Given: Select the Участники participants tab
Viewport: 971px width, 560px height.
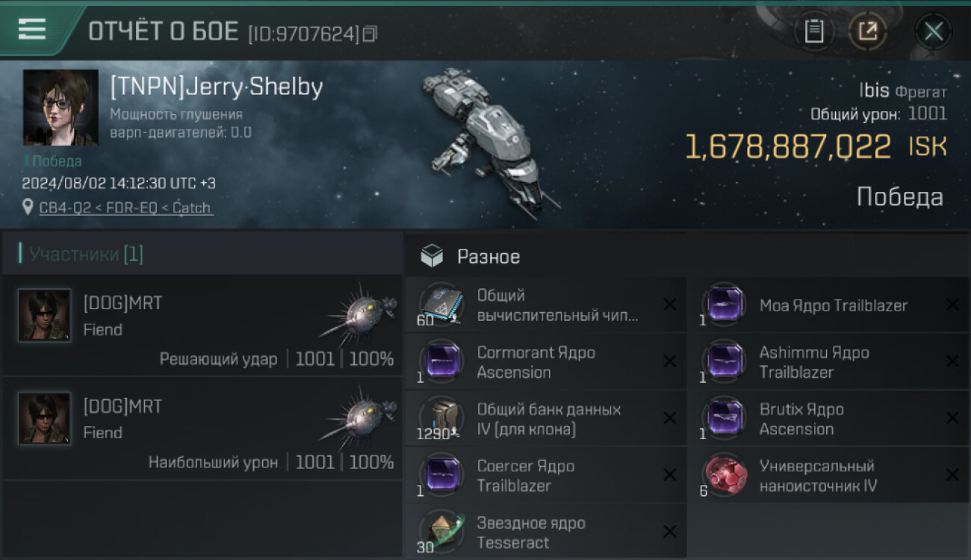Looking at the screenshot, I should pos(86,255).
